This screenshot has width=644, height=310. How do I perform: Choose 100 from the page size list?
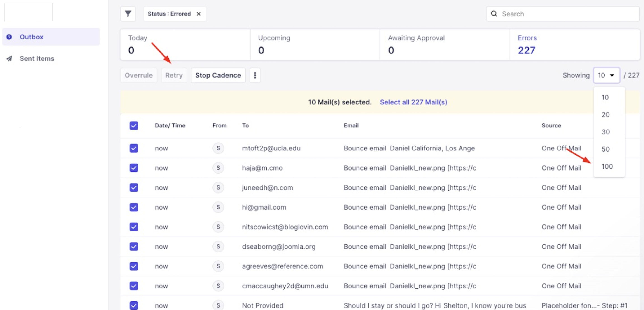pyautogui.click(x=607, y=166)
